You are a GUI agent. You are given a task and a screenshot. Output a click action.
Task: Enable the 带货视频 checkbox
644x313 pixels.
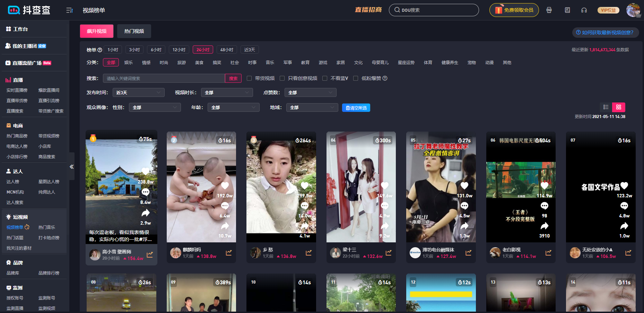pos(249,78)
